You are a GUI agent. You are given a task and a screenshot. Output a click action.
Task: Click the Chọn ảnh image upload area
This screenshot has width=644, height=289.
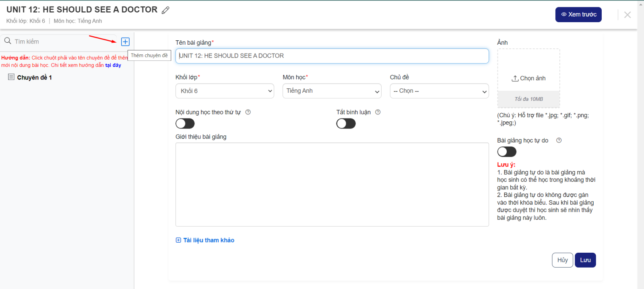click(x=528, y=78)
